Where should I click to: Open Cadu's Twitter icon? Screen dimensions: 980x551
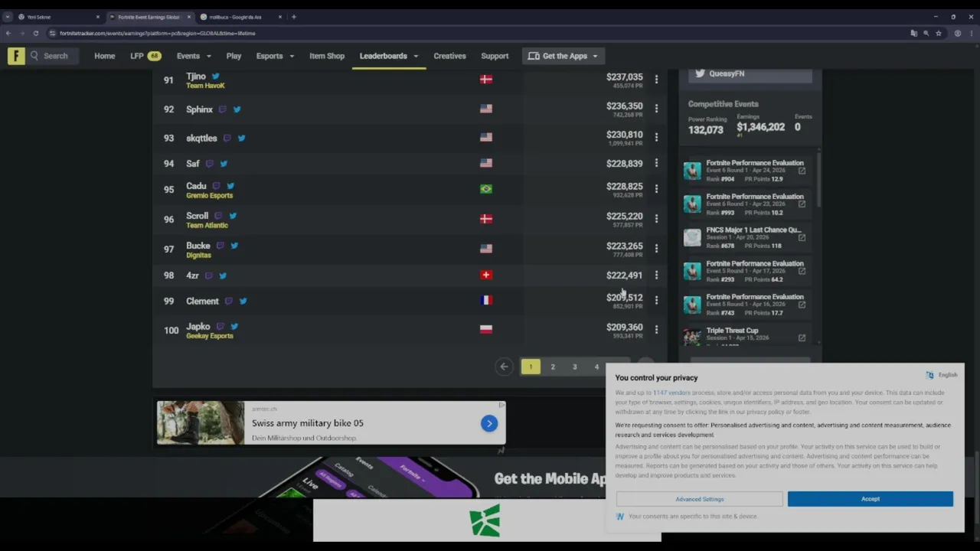230,186
